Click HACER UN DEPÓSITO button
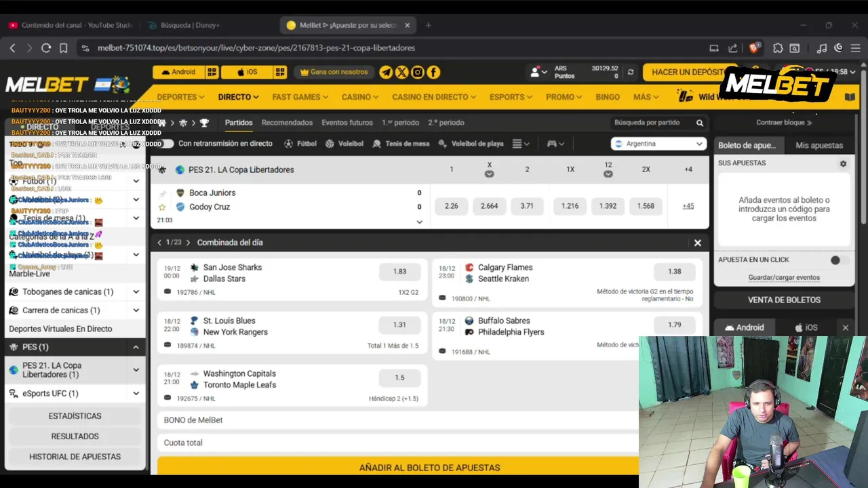Screen dimensions: 868x488 tap(688, 72)
